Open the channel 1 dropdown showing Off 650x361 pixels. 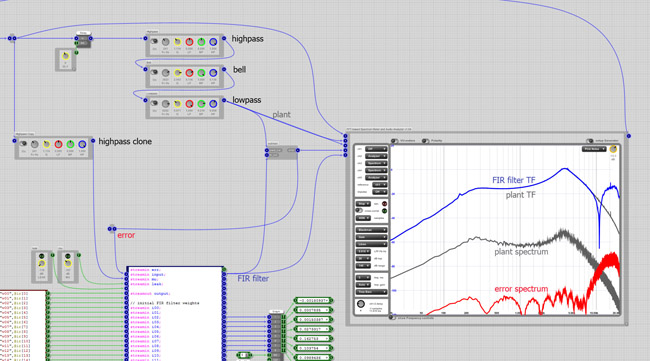[x=376, y=149]
